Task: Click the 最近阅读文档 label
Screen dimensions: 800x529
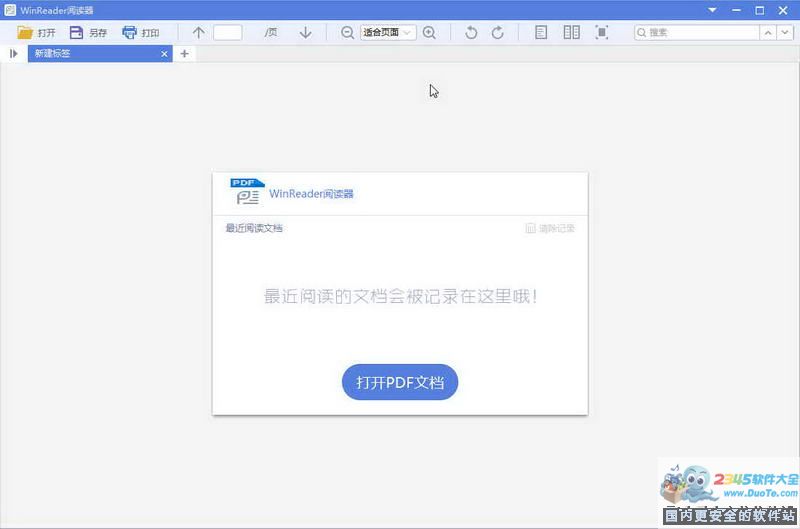Action: (x=254, y=228)
